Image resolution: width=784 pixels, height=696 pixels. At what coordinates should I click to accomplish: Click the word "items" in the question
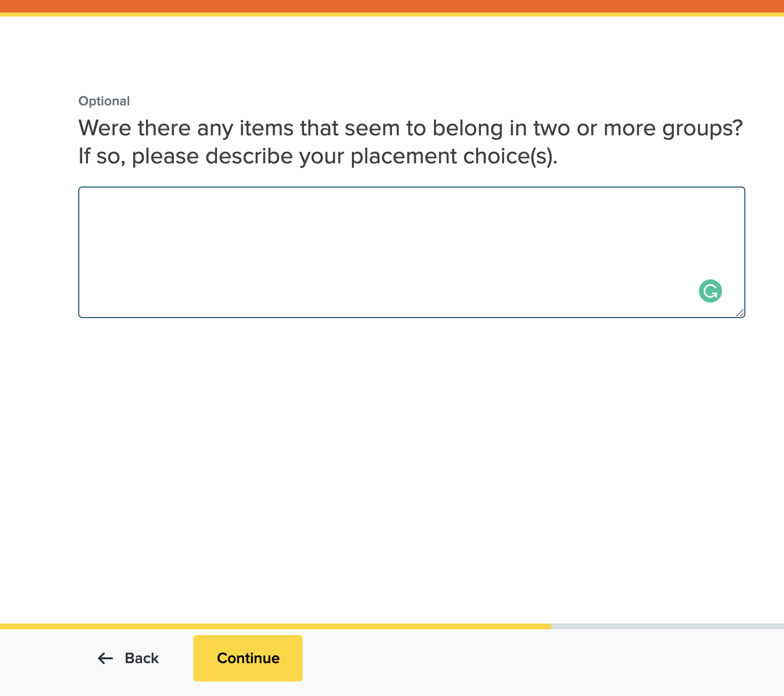click(266, 128)
